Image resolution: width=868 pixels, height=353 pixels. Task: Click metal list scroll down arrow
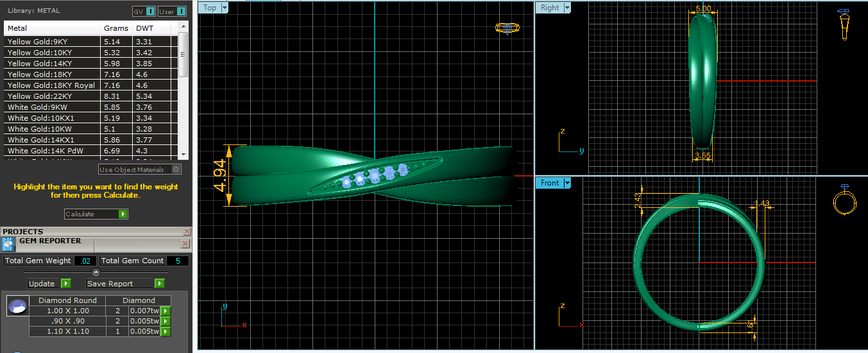(x=183, y=154)
